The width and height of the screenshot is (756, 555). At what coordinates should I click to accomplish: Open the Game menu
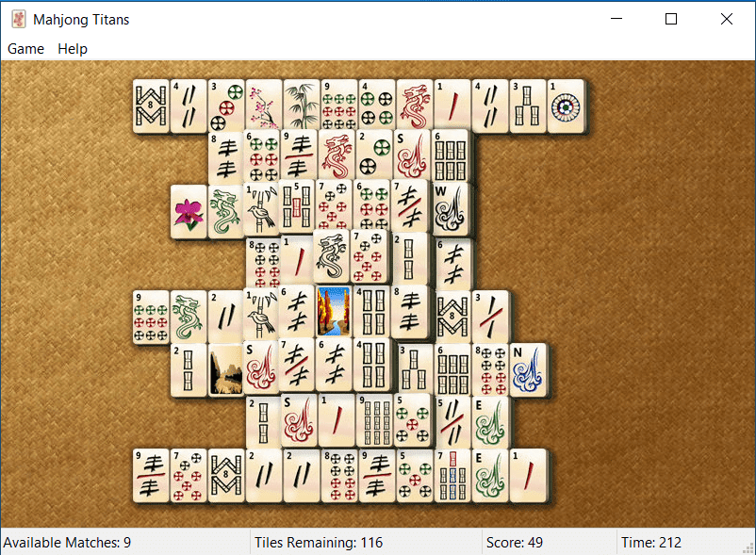coord(25,49)
